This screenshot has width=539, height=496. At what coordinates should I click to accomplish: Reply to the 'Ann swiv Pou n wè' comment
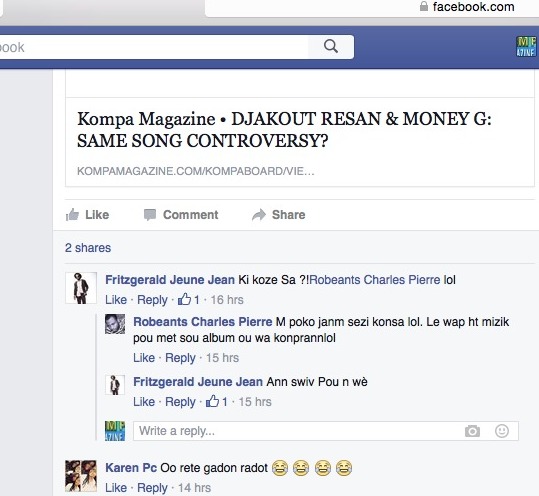click(180, 402)
